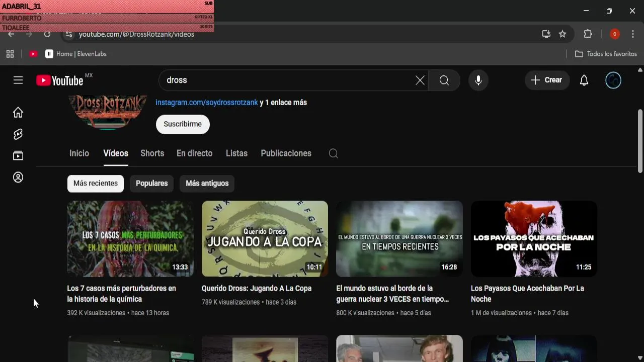
Task: Open the Todos los favoritos folder
Action: click(x=606, y=54)
